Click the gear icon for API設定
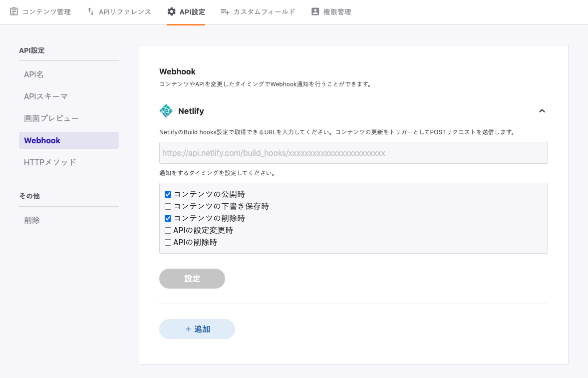This screenshot has width=588, height=378. coord(171,11)
